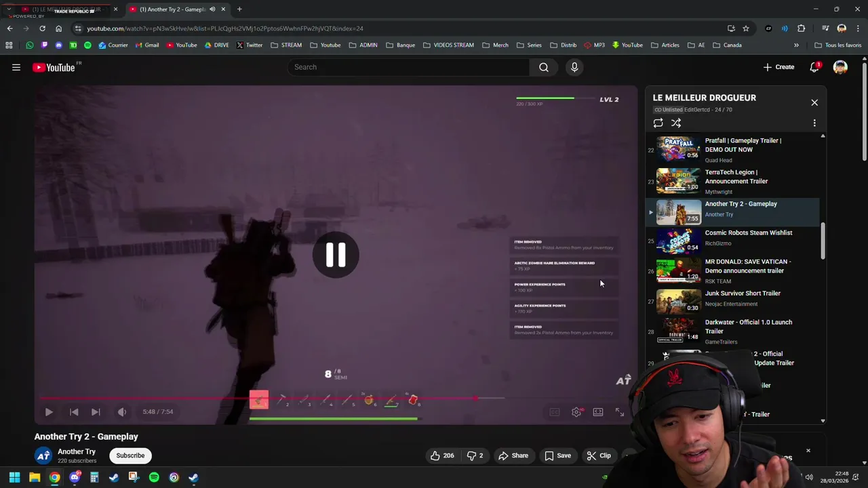Image resolution: width=868 pixels, height=488 pixels.
Task: Reload the page
Action: 42,28
